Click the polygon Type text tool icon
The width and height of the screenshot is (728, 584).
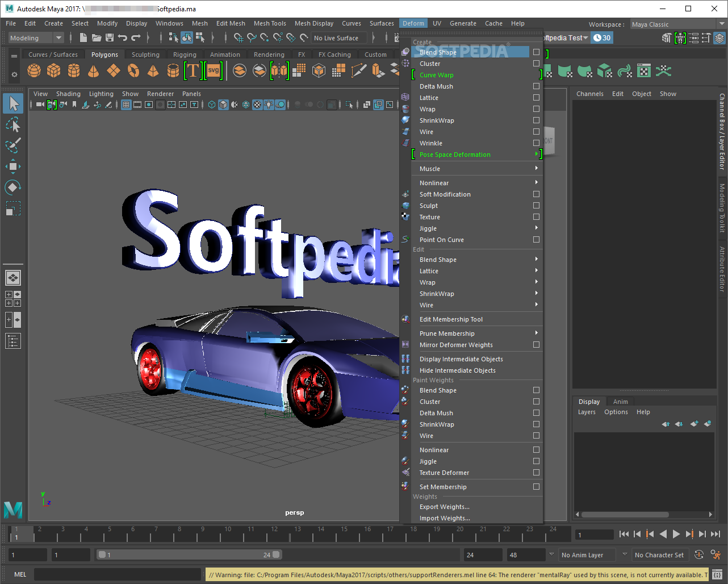(193, 70)
